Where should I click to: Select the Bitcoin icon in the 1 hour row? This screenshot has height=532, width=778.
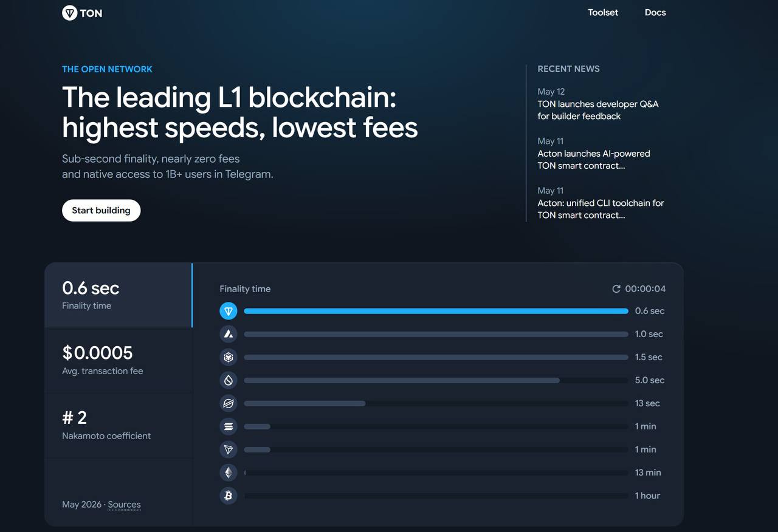(x=229, y=496)
